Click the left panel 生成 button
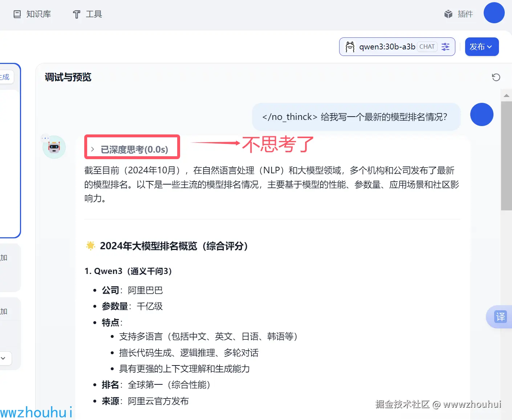512x420 pixels. pyautogui.click(x=5, y=77)
